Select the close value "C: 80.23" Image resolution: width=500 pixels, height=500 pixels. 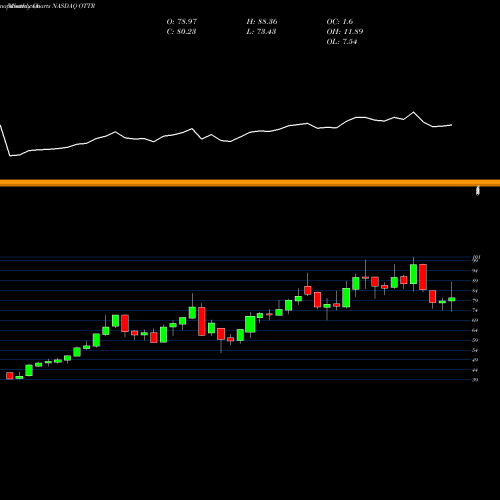[181, 32]
